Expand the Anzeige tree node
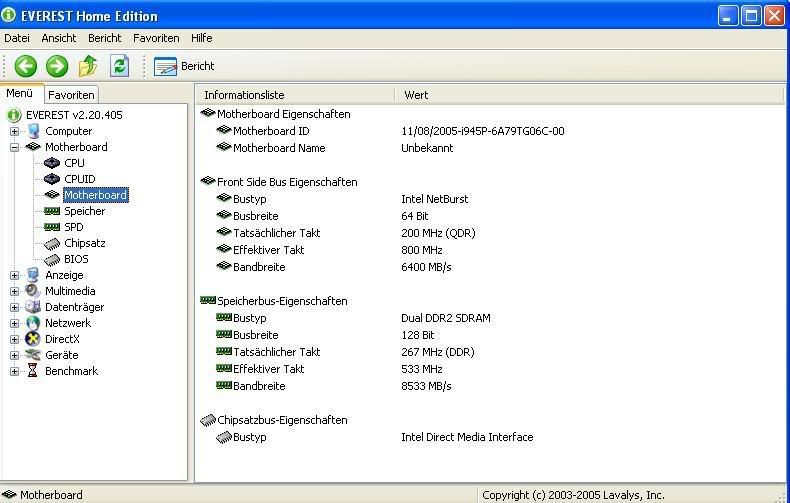The width and height of the screenshot is (790, 503). 14,276
